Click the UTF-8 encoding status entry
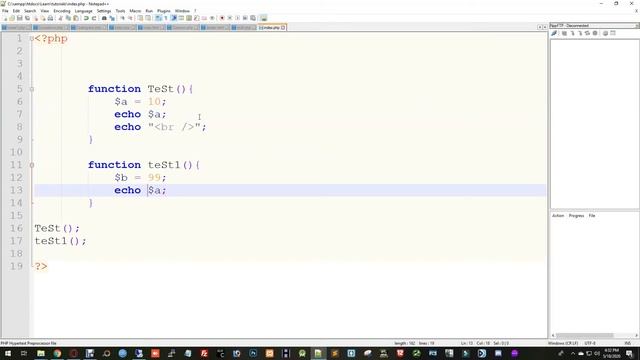The width and height of the screenshot is (640, 360). click(x=590, y=343)
